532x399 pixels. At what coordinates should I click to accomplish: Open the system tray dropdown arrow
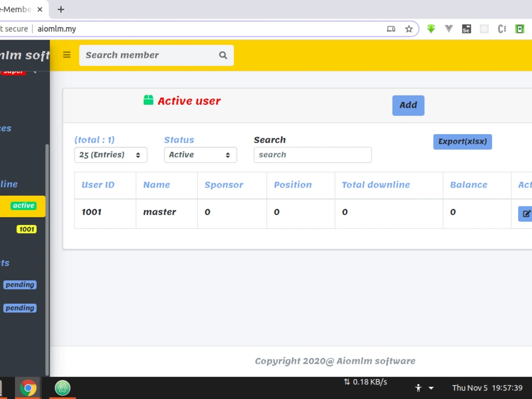(x=431, y=388)
